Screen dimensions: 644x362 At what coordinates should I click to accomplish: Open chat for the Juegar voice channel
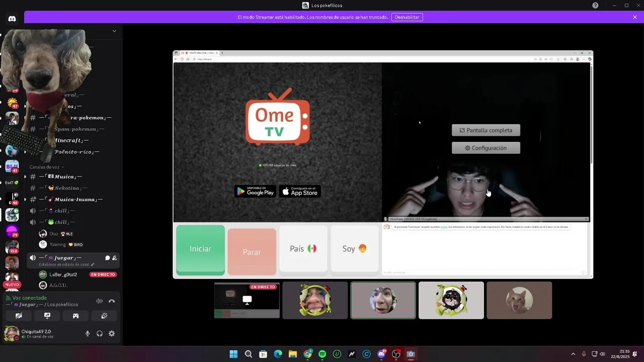coord(107,258)
